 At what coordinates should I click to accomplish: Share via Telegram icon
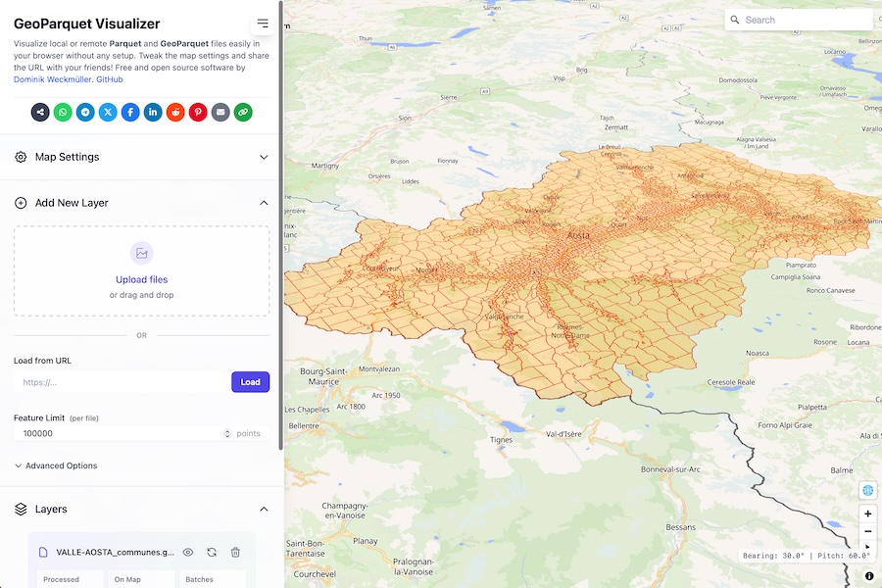point(85,113)
